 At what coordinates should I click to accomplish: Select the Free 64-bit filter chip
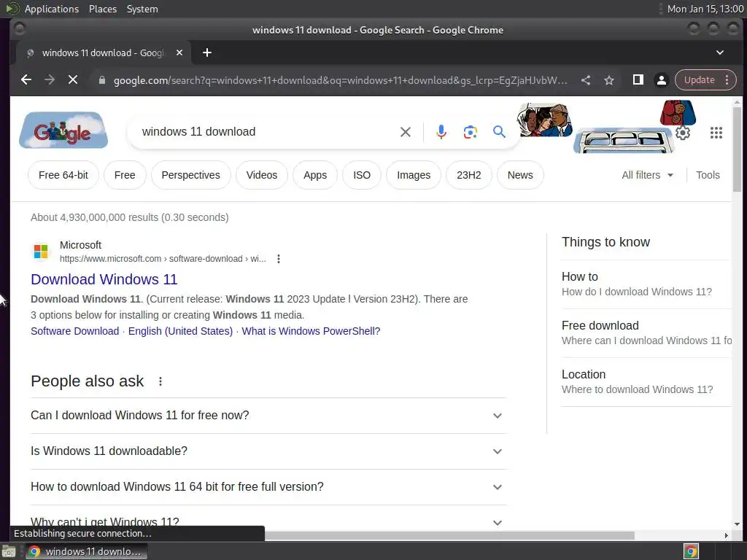[63, 175]
